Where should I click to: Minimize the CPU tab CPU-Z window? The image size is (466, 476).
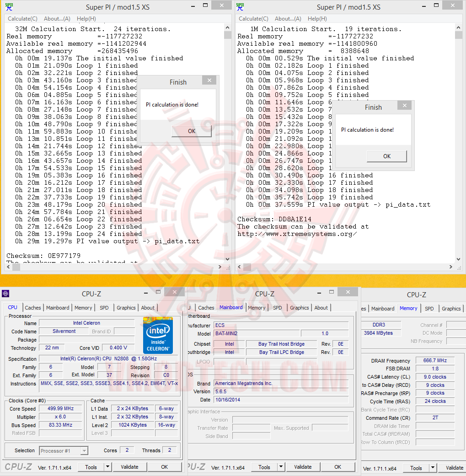point(146,293)
